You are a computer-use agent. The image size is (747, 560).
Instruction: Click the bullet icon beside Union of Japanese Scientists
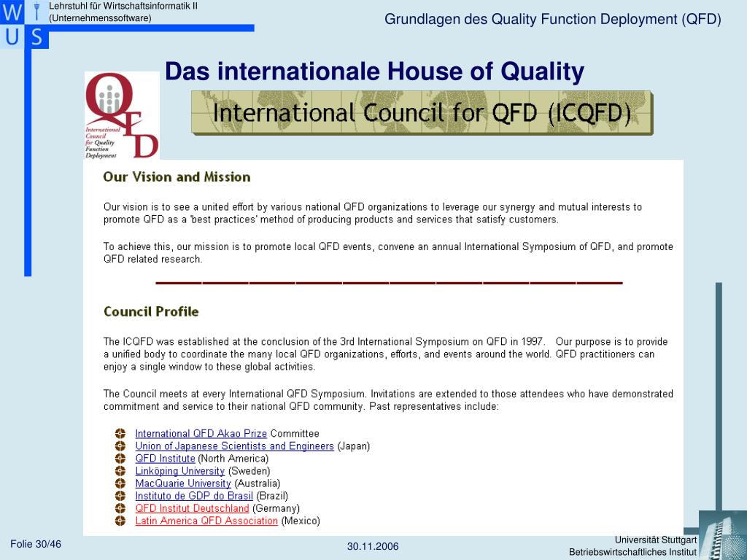point(120,446)
